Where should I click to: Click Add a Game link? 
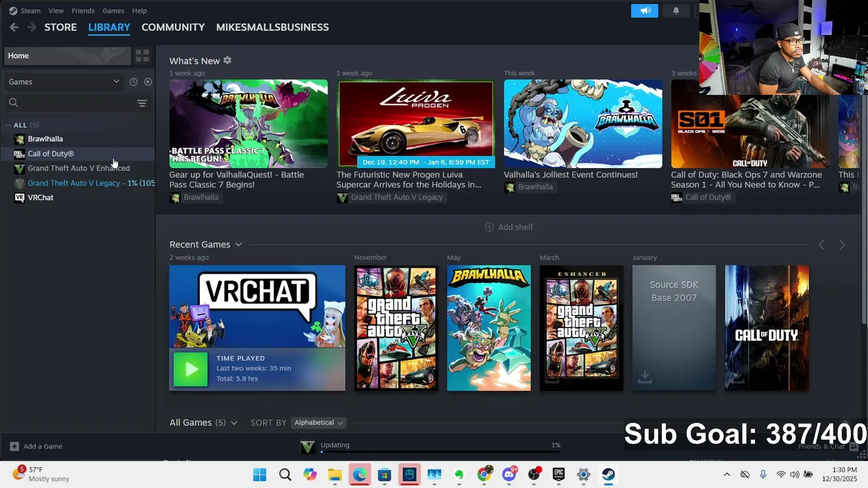point(43,446)
